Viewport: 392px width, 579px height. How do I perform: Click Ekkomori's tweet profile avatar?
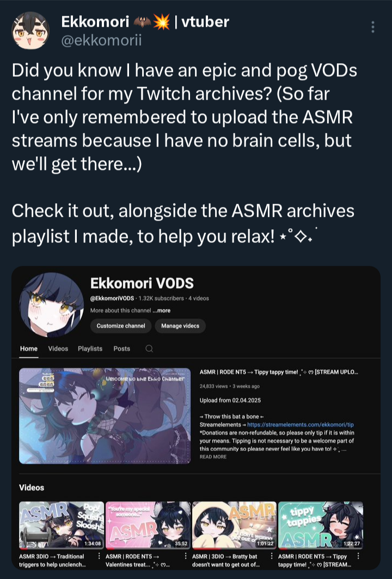pos(30,31)
